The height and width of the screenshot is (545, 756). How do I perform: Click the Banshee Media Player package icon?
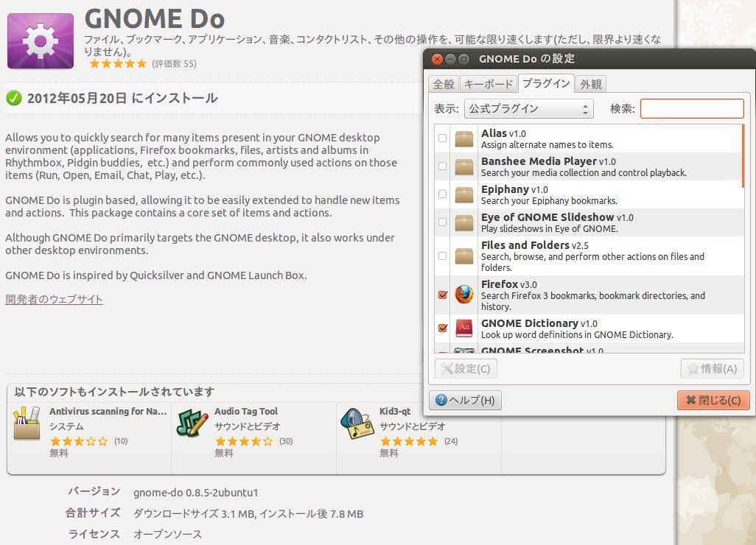pyautogui.click(x=463, y=166)
